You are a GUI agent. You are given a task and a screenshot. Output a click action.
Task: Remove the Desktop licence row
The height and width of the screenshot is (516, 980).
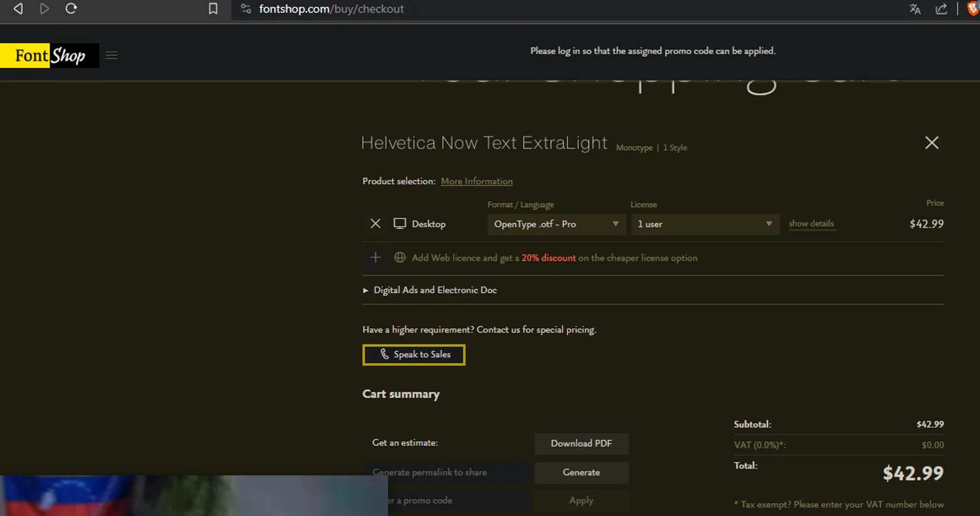pos(376,223)
